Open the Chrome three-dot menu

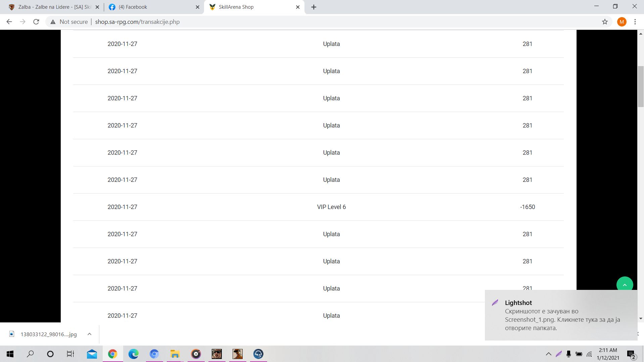[x=635, y=22]
